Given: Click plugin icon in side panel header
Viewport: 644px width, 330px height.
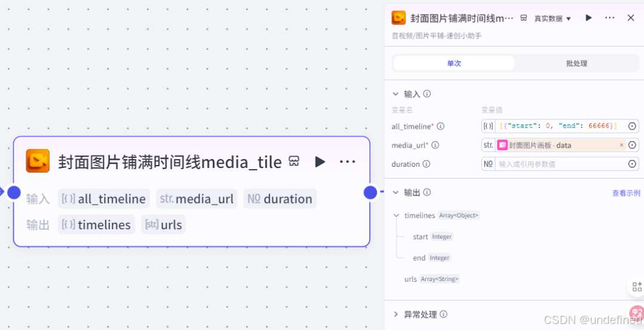Looking at the screenshot, I should click(x=524, y=18).
